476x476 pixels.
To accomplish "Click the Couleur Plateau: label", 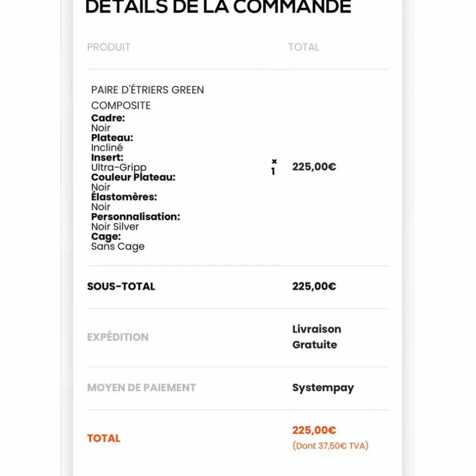I will click(133, 177).
